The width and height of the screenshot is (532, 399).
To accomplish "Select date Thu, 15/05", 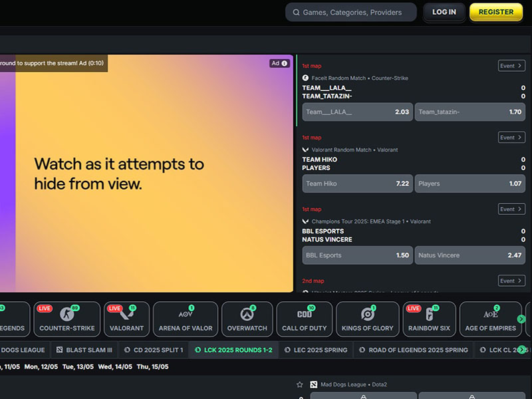I will 152,367.
